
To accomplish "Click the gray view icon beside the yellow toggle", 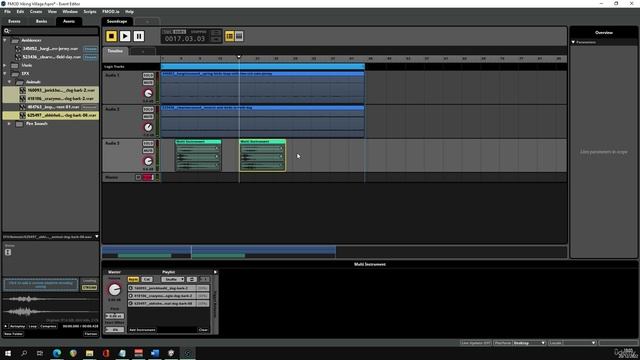I will point(239,36).
